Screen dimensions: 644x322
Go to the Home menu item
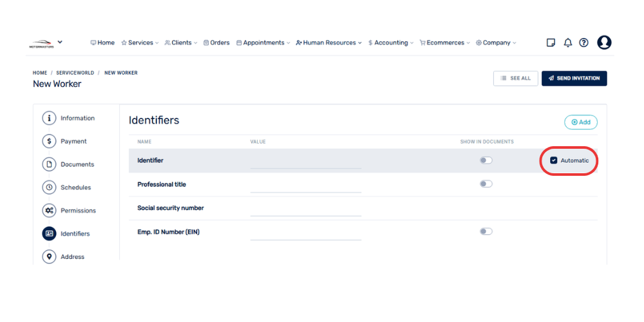pos(102,43)
